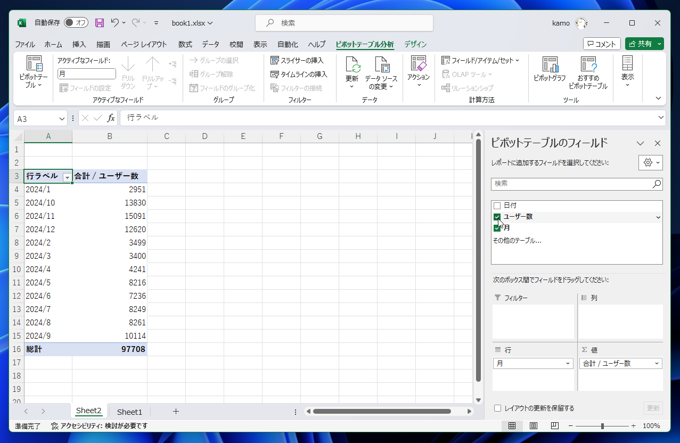Switch to Page Break Preview

pos(555,426)
